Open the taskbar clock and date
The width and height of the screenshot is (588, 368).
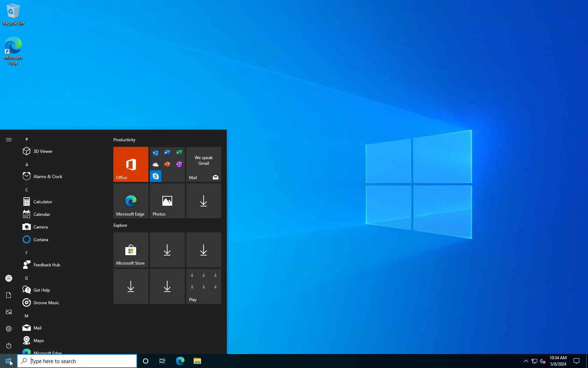tap(558, 361)
